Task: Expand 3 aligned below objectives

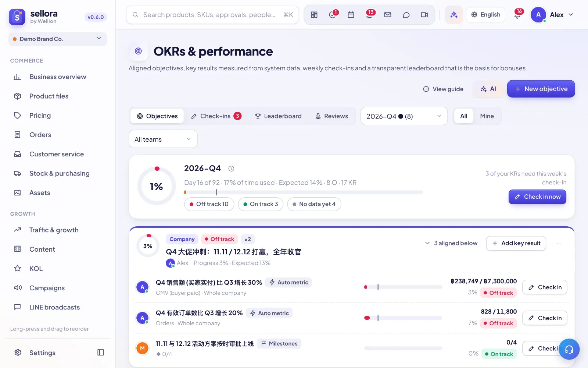Action: (x=451, y=243)
